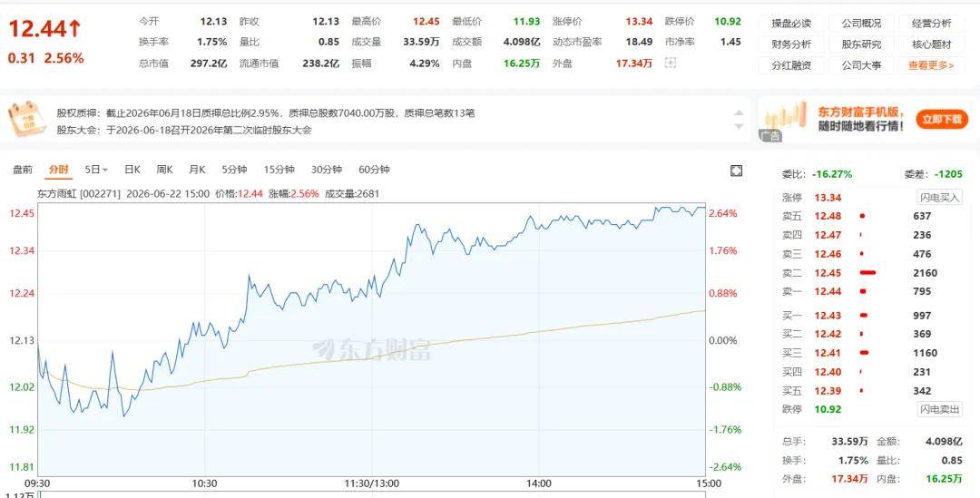This screenshot has width=980, height=498.
Task: Click chart title 东方雨虹 [002271]
Action: pos(78,194)
